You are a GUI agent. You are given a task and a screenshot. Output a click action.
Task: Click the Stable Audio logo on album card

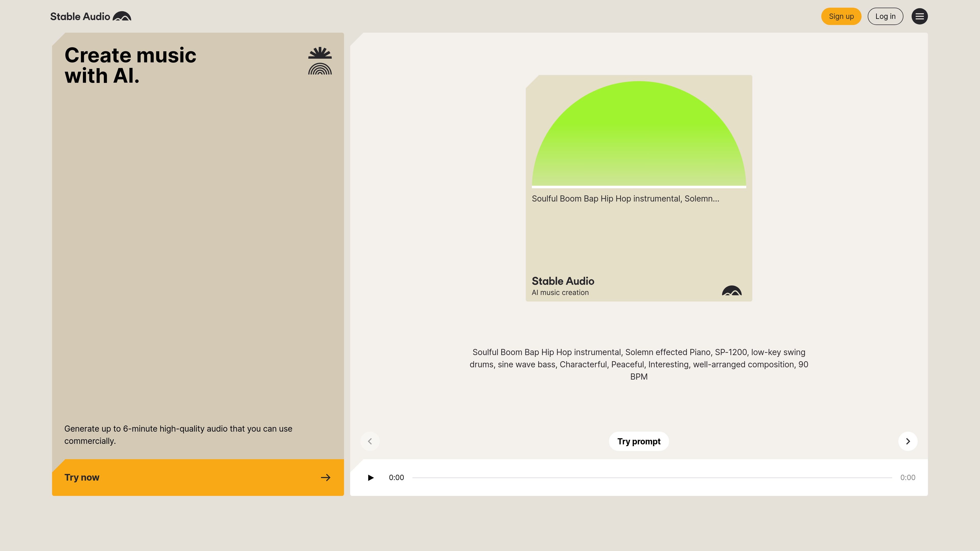point(732,291)
